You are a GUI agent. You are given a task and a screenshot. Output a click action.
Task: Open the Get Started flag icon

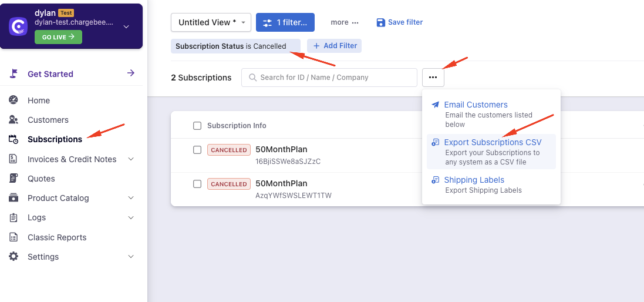coord(14,74)
